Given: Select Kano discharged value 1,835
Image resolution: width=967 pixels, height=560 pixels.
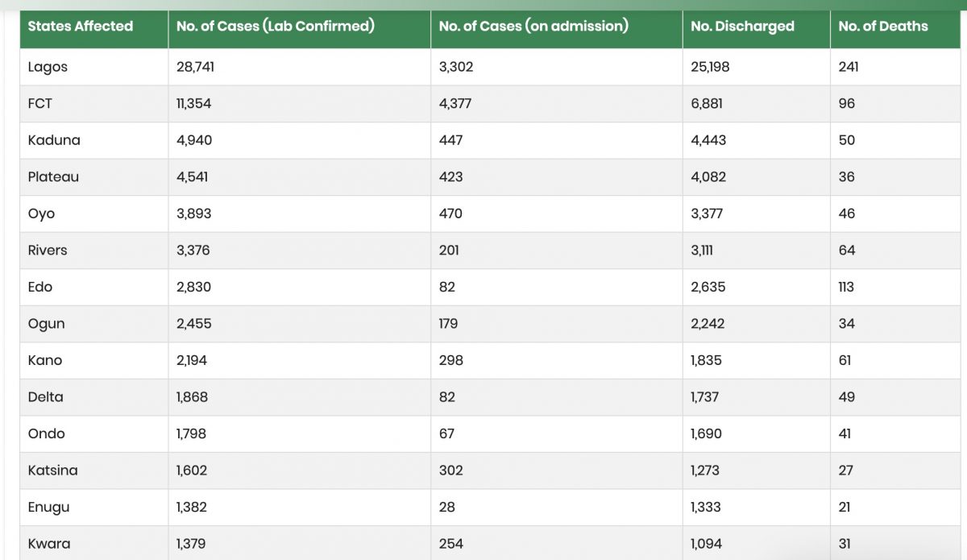Looking at the screenshot, I should 707,360.
